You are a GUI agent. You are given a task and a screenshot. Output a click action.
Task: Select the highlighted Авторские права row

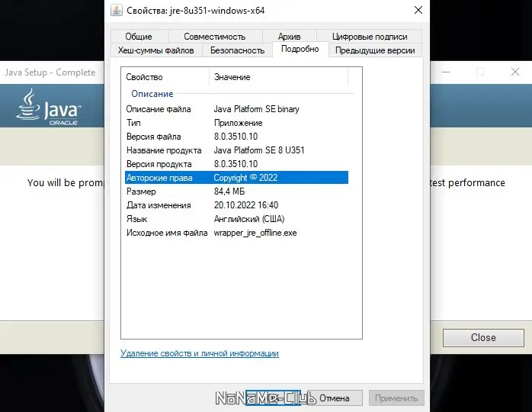click(236, 178)
